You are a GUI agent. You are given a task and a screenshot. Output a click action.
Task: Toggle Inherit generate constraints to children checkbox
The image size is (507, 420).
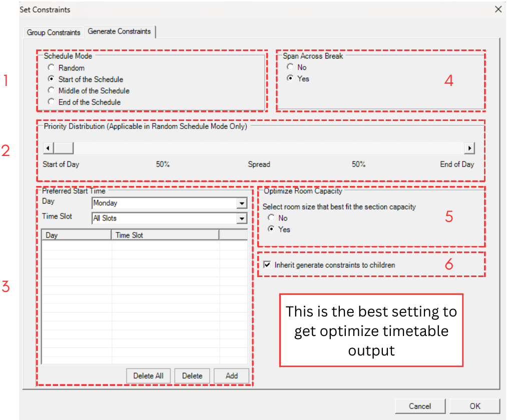[267, 265]
